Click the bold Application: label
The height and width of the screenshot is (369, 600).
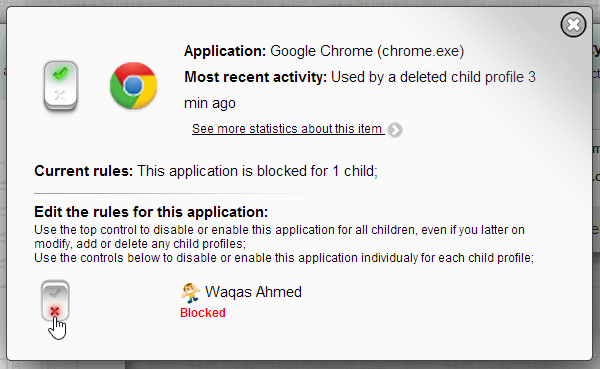[x=225, y=51]
